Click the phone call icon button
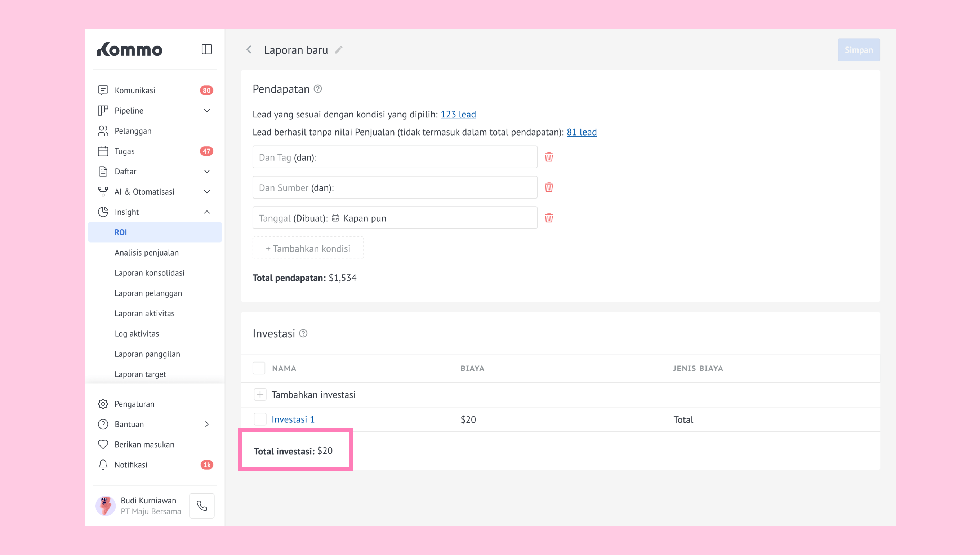This screenshot has width=980, height=555. pos(202,506)
